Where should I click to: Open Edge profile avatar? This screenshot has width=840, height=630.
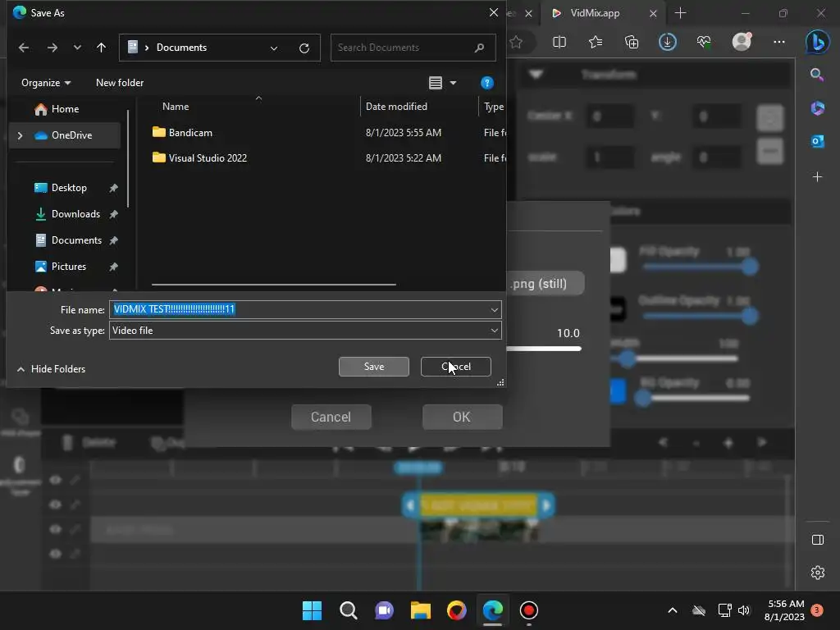click(742, 41)
